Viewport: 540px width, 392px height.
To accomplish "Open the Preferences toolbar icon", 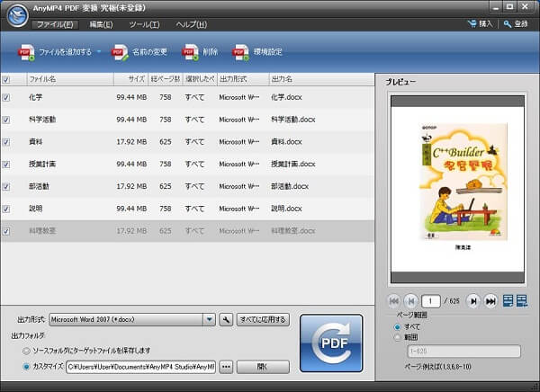I will click(240, 52).
